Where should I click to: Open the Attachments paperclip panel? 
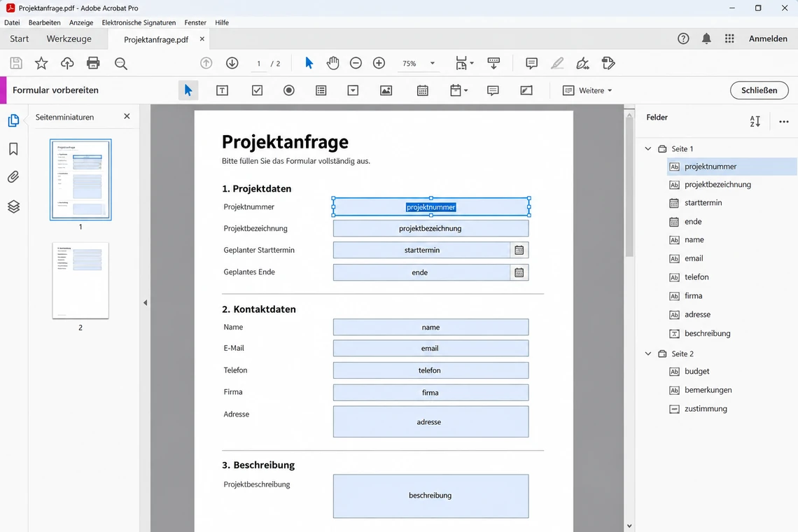(14, 177)
